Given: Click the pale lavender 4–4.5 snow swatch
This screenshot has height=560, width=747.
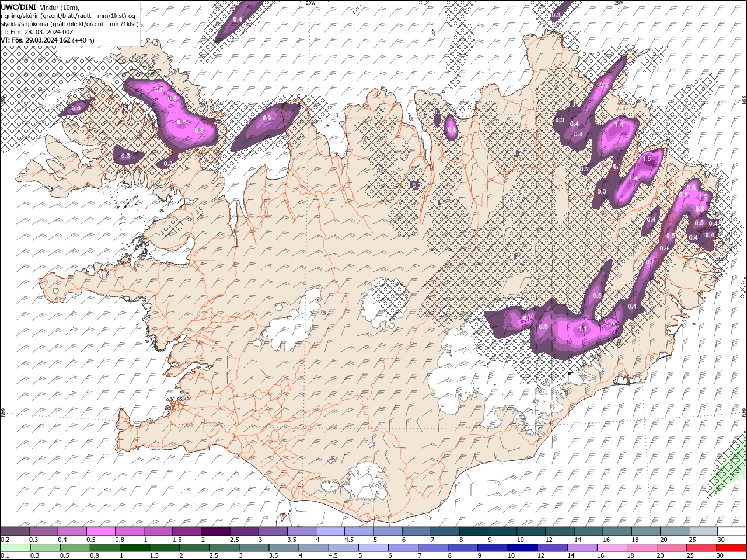Looking at the screenshot, I should (329, 531).
